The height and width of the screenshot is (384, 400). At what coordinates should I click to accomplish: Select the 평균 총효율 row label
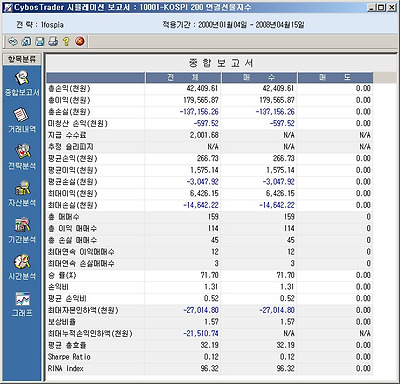[67, 345]
